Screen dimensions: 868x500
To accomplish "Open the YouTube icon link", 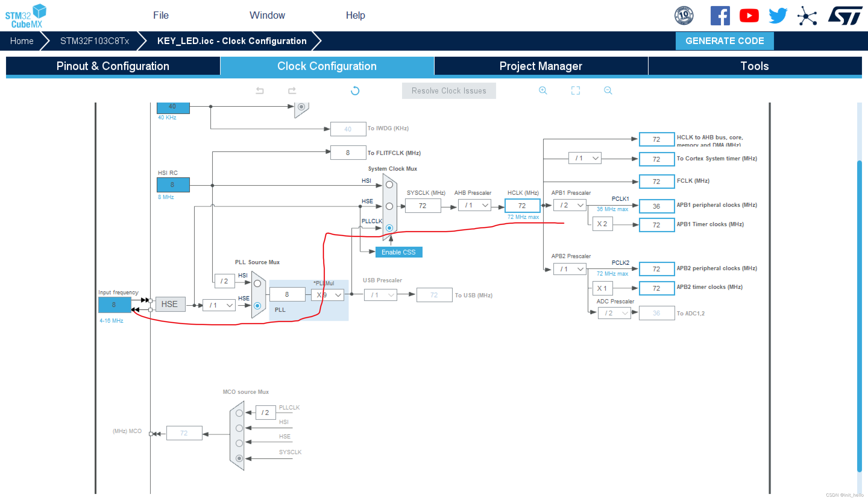I will coord(749,15).
